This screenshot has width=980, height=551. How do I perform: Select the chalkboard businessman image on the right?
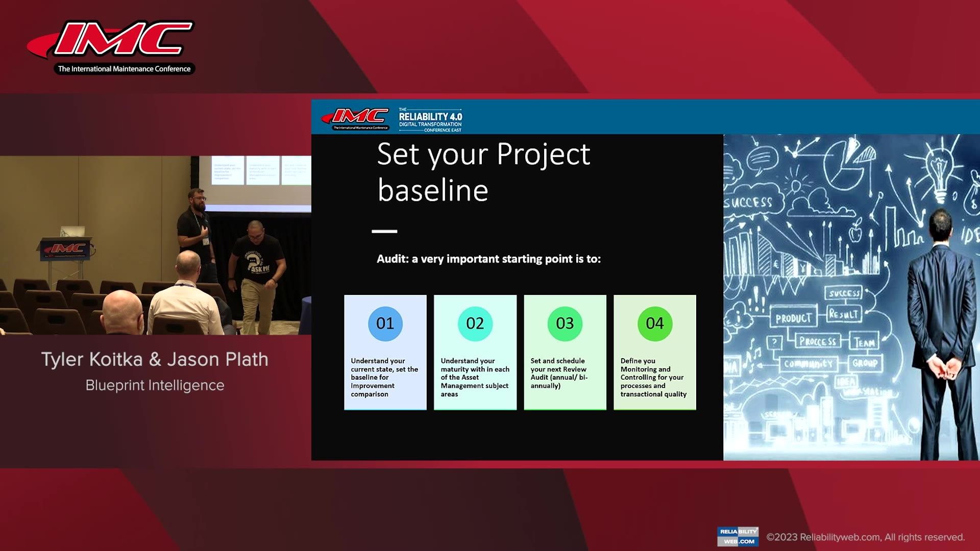coord(847,296)
